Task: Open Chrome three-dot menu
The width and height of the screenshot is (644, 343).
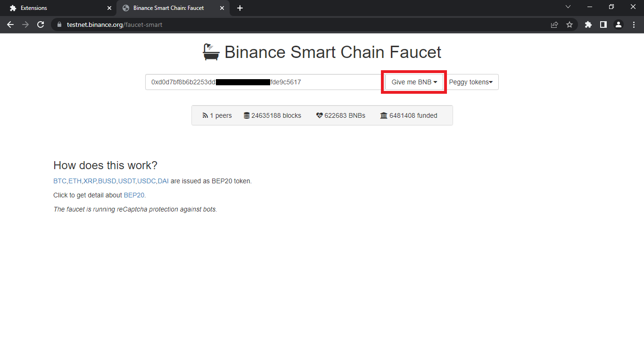Action: click(634, 24)
